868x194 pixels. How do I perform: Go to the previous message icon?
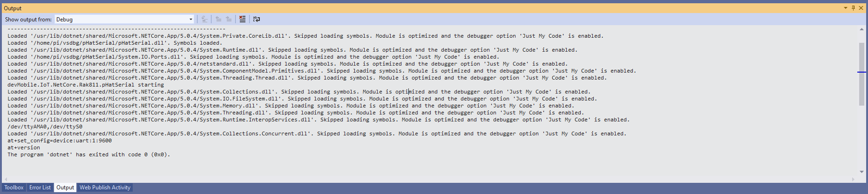point(218,19)
